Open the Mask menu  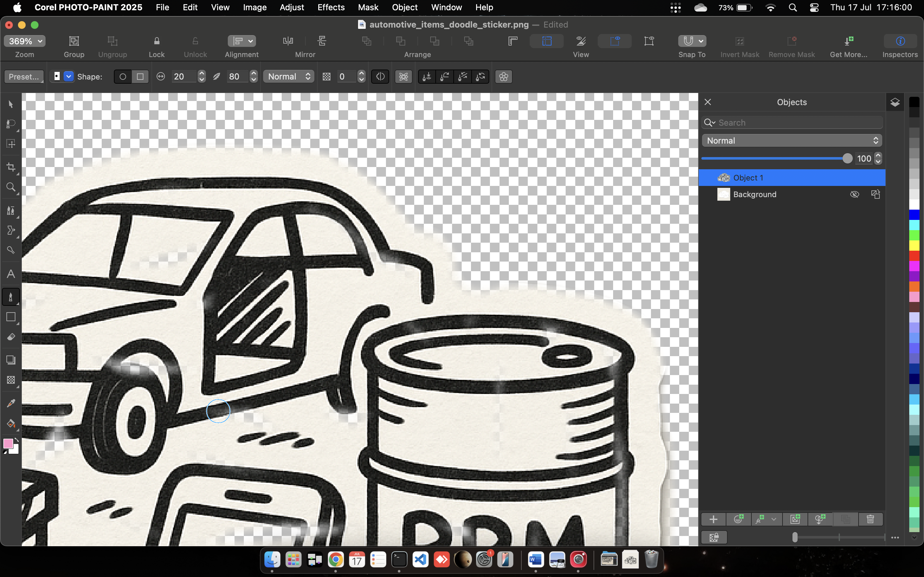[368, 7]
